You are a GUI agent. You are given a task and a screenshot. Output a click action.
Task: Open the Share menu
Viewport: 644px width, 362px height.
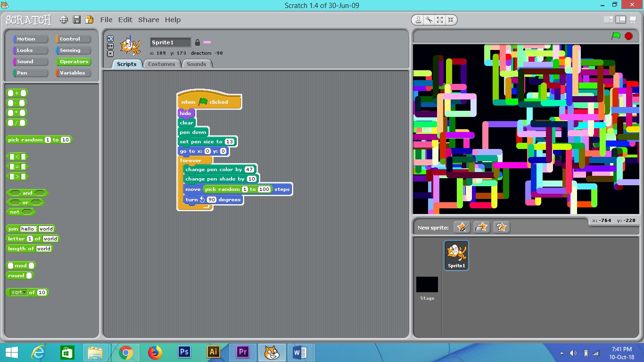[149, 20]
